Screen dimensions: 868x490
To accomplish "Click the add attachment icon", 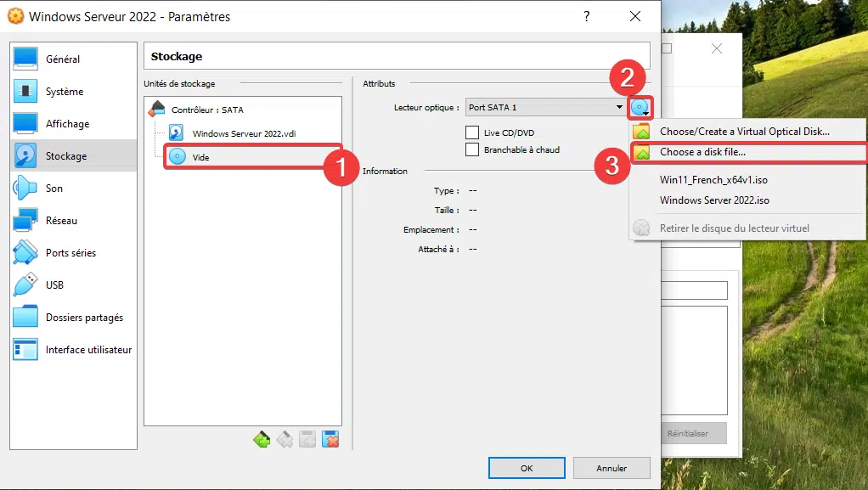I will [307, 440].
